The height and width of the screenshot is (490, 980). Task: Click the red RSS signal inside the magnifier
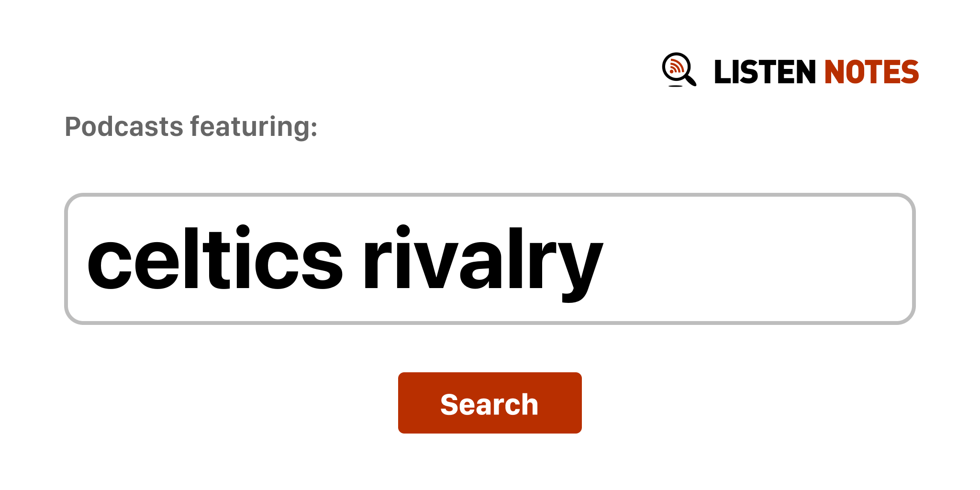tap(676, 67)
